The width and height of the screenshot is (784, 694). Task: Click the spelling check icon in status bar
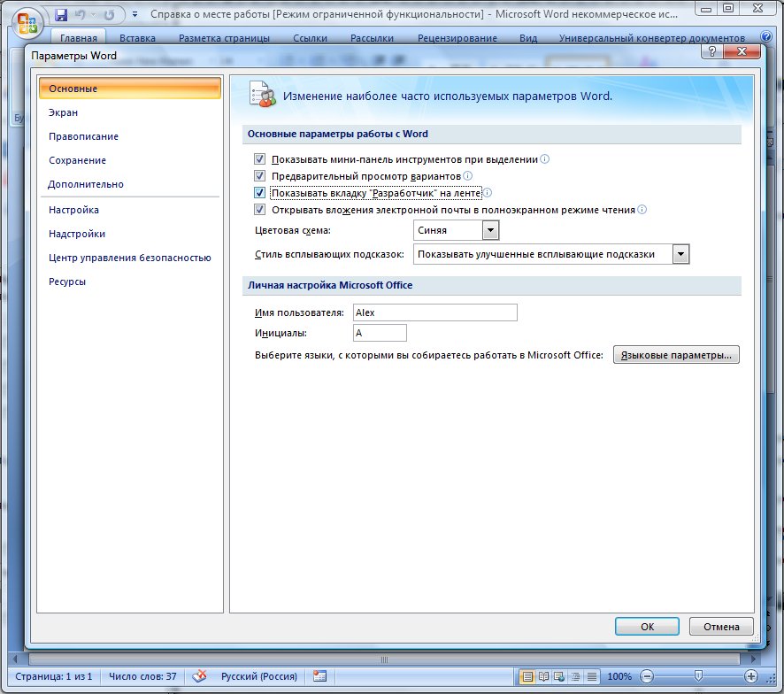click(199, 676)
